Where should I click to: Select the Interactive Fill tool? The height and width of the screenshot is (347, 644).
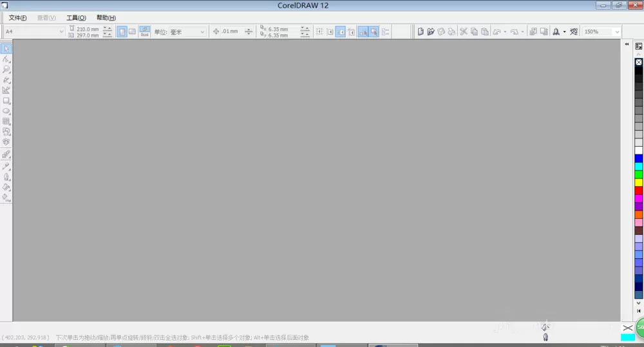[x=6, y=197]
